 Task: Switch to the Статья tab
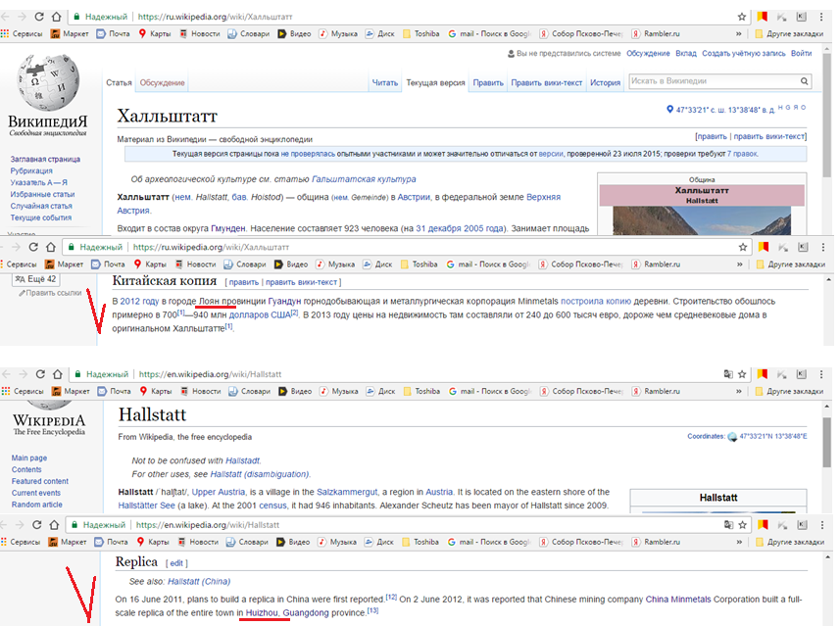point(119,83)
